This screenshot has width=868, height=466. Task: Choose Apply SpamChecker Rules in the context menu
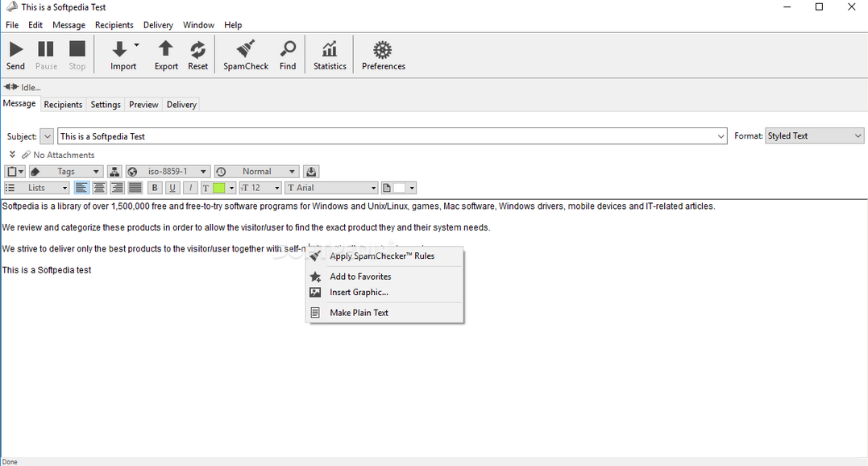(x=384, y=256)
